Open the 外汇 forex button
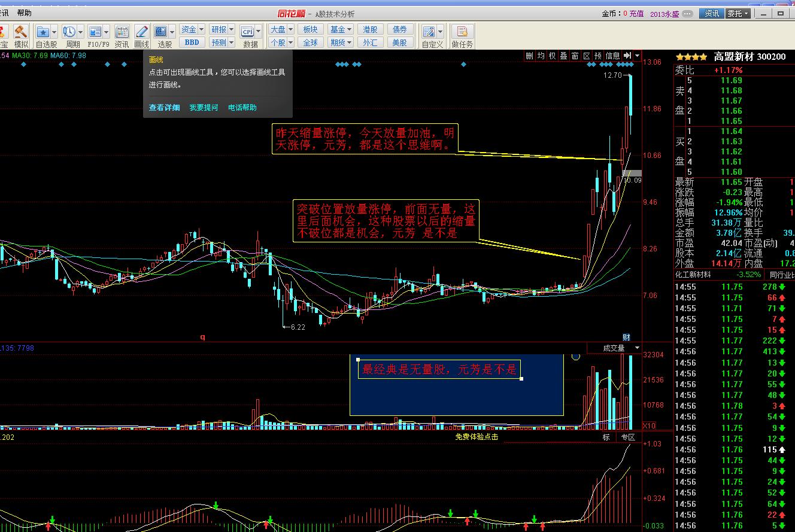 pos(371,42)
